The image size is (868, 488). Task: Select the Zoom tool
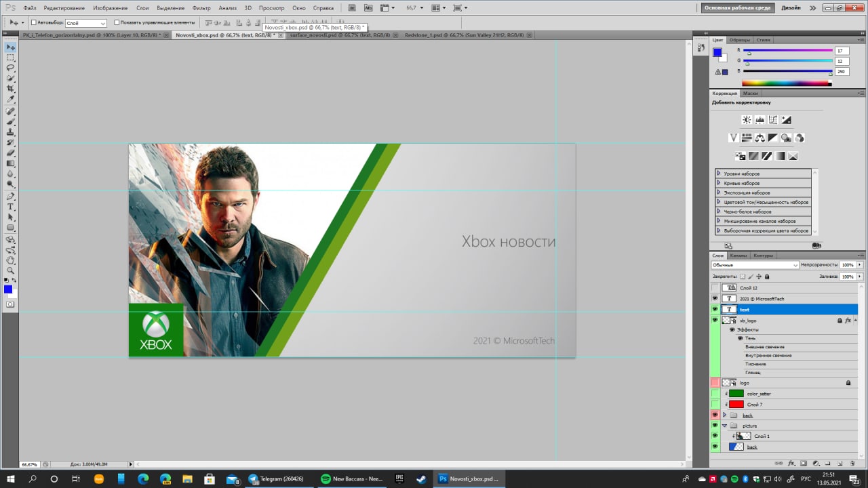coord(11,270)
